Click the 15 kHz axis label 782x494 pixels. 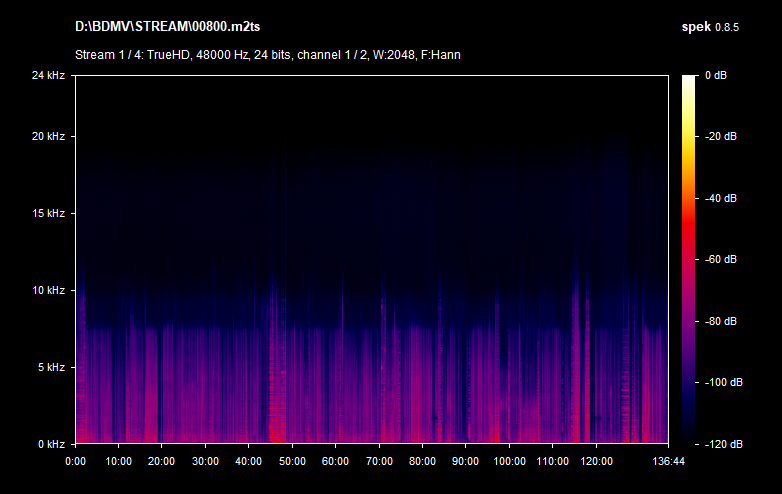click(x=48, y=213)
